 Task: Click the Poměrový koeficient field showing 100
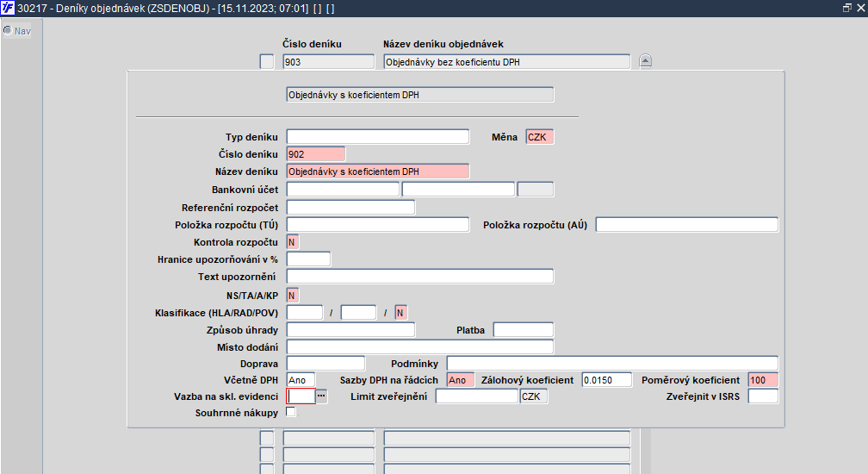(763, 380)
